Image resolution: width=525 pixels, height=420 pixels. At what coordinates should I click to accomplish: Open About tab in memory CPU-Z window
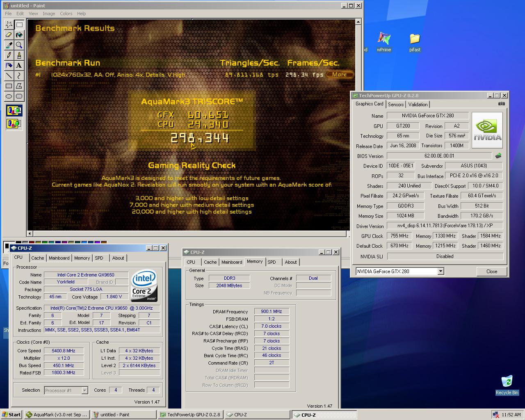tap(291, 262)
